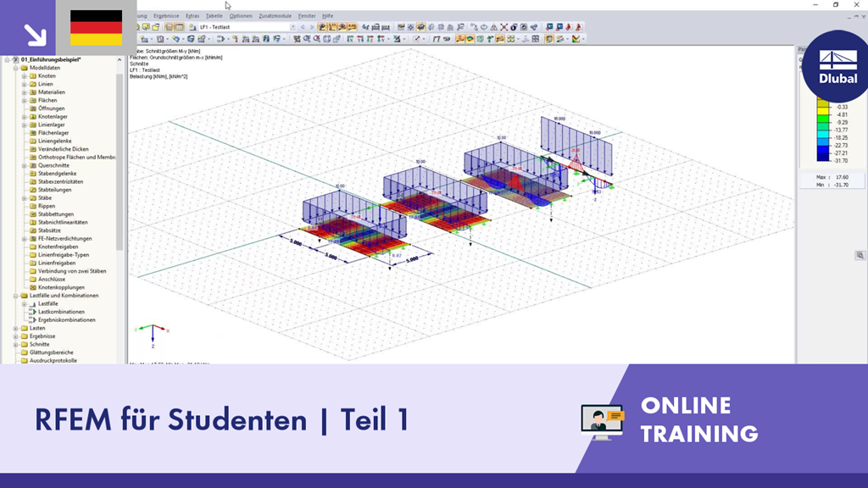Open the Tabelle menu
Viewport: 868px width, 488px height.
214,16
